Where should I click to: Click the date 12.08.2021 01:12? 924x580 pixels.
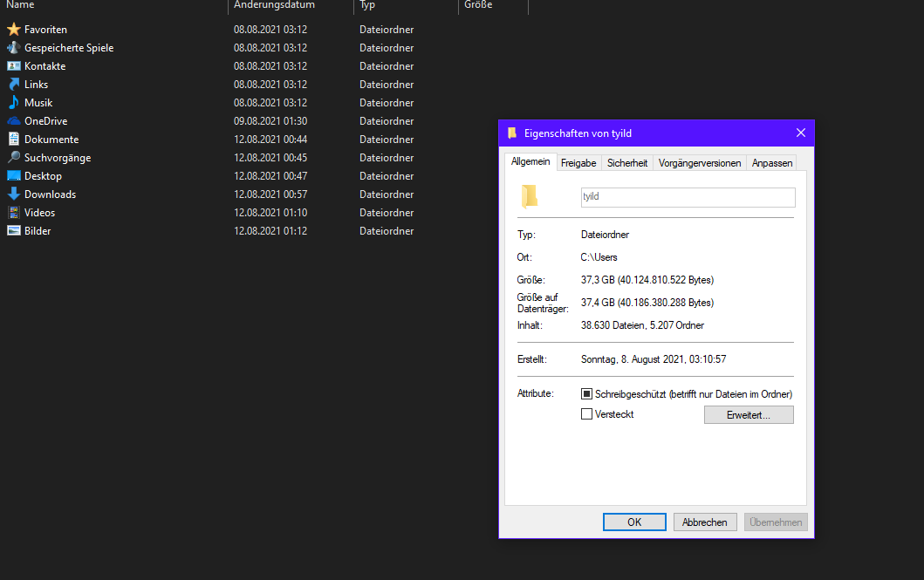(x=270, y=231)
